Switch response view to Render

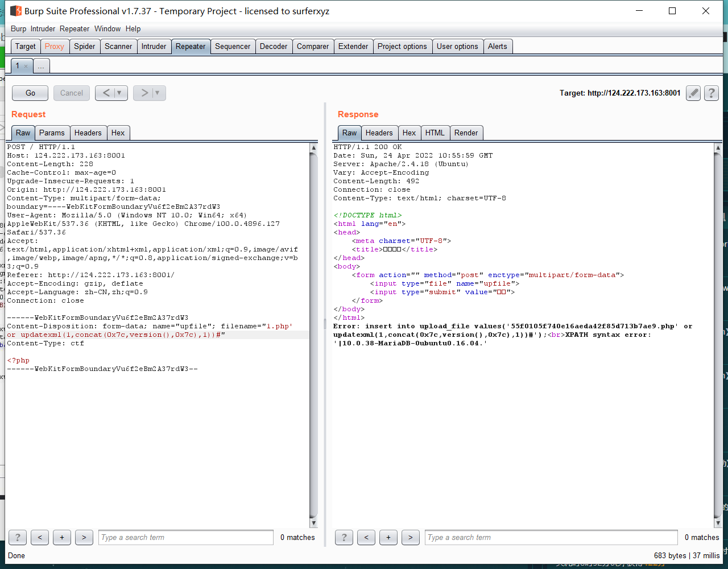click(x=466, y=133)
